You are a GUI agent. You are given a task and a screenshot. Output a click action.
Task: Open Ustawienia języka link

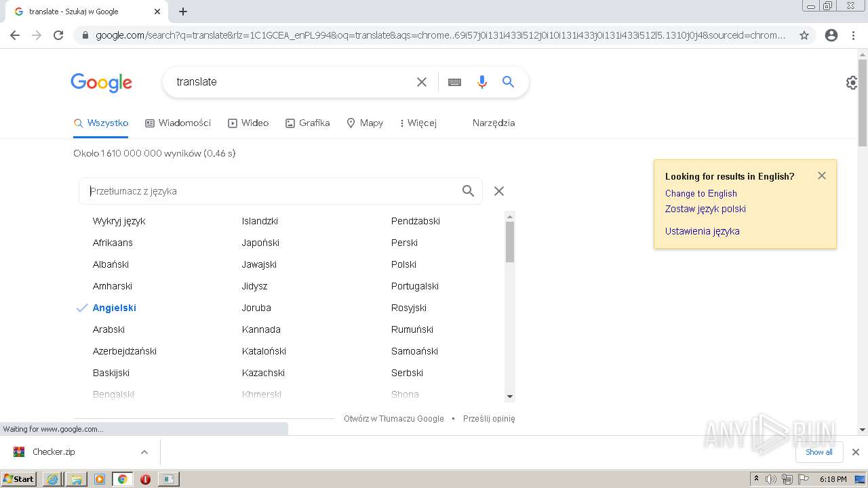[703, 231]
